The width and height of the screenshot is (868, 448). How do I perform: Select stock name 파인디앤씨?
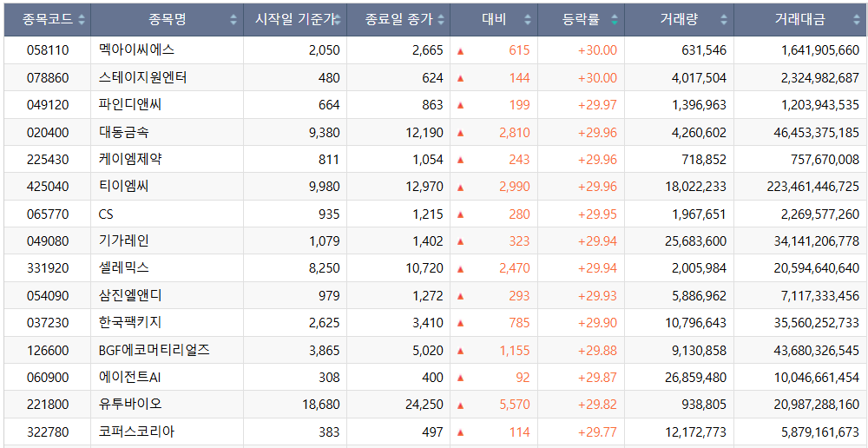tap(130, 105)
